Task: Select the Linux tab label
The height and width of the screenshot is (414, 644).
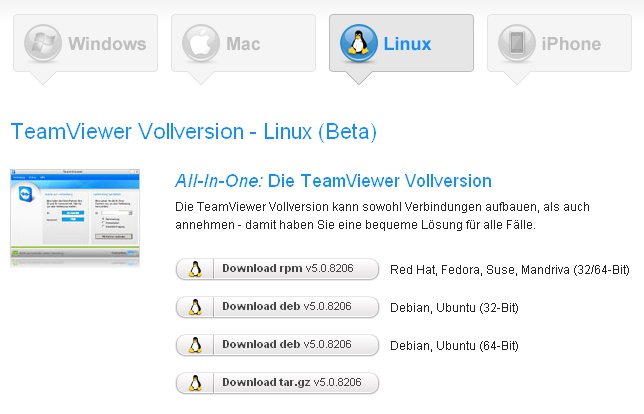Action: (406, 44)
